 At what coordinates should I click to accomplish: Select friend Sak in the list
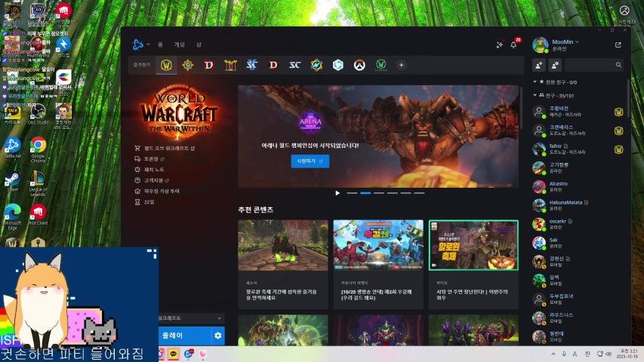tap(578, 243)
